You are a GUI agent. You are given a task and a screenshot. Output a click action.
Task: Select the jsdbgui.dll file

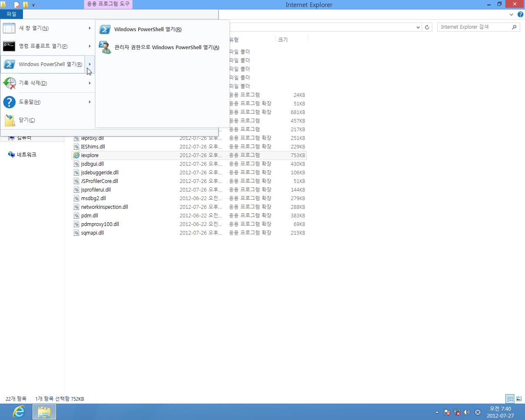point(189,164)
